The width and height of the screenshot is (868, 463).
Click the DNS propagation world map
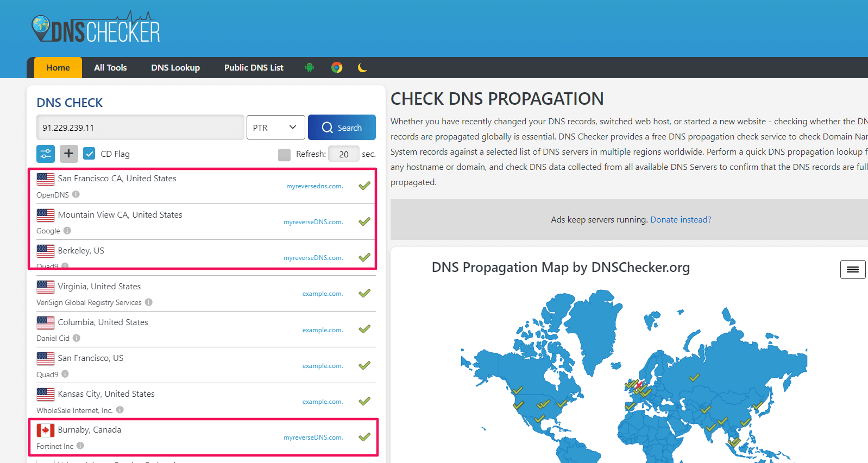(634, 376)
